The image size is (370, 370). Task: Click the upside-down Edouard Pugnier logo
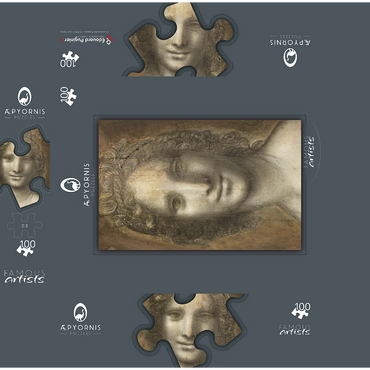(x=87, y=39)
